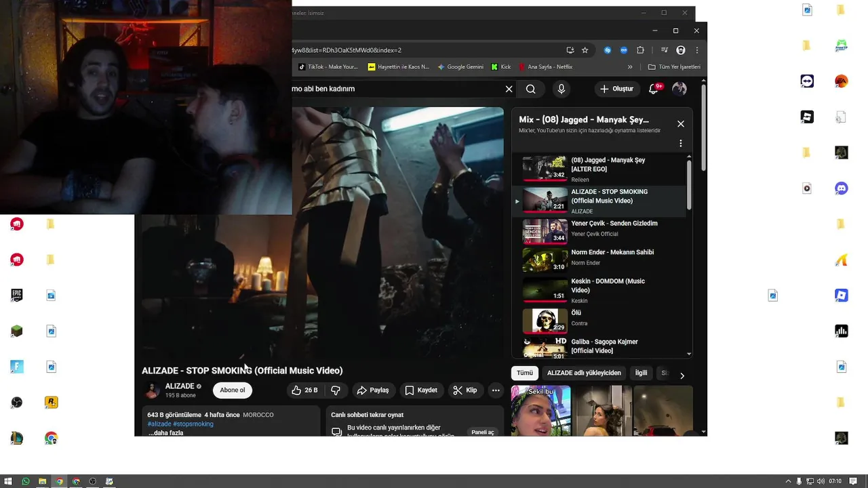Screen dimensions: 868x488
Task: Open Chrome media controls icon
Action: [665, 50]
